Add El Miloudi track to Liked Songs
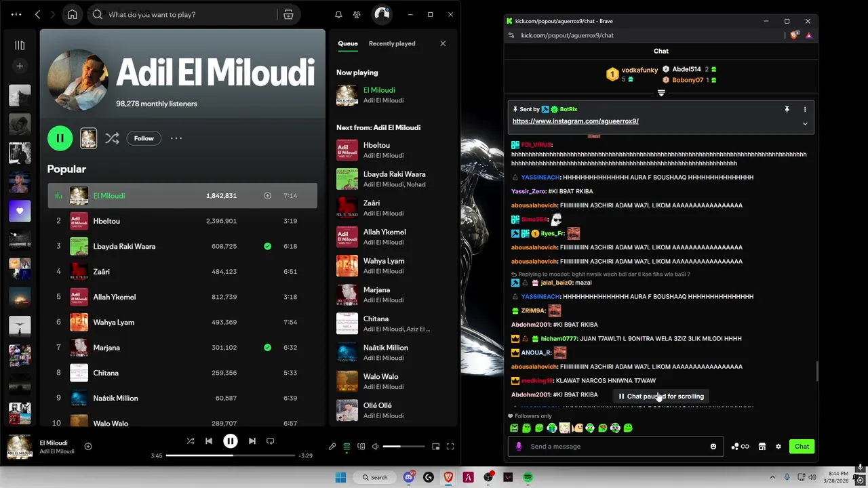 coord(267,196)
